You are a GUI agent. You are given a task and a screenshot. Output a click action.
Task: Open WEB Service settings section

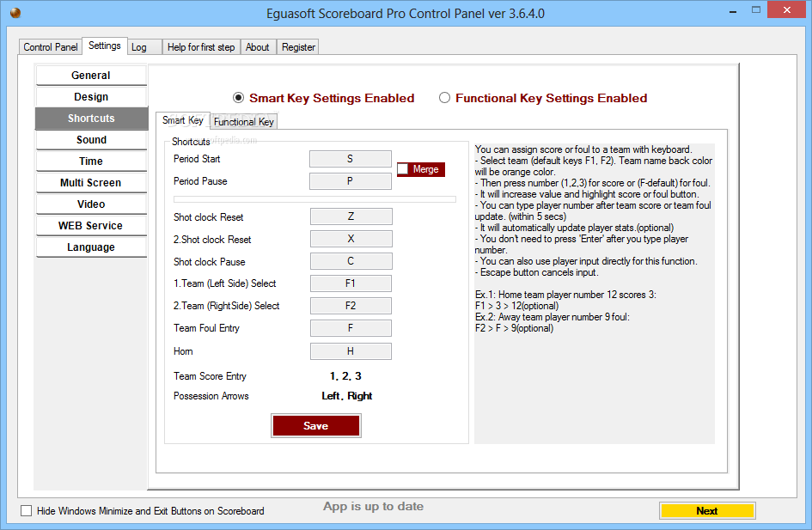91,226
